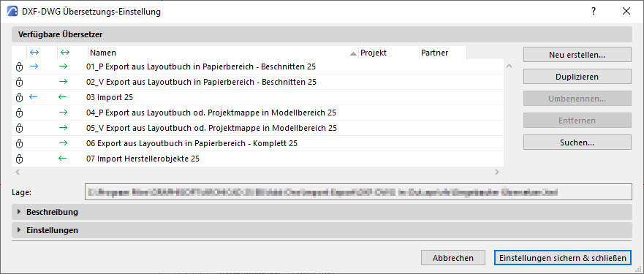Click the list's horizontal scrollbar right arrow
644x274 pixels.
(x=497, y=172)
